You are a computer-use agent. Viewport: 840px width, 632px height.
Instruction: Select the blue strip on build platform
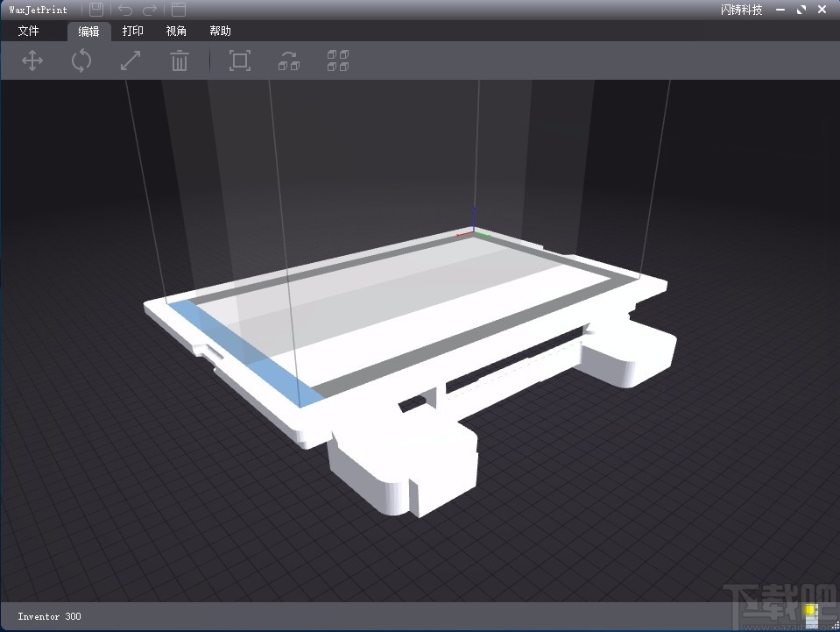click(246, 354)
